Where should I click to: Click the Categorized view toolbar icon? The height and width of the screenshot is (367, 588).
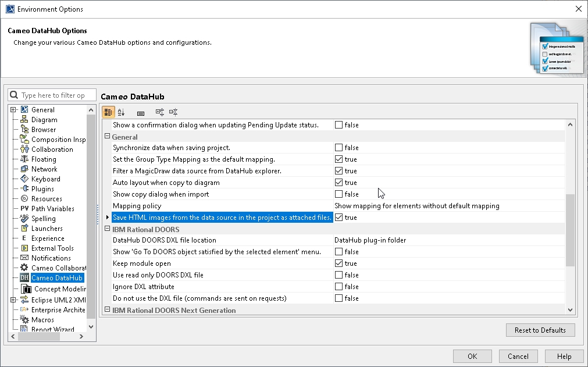[108, 112]
